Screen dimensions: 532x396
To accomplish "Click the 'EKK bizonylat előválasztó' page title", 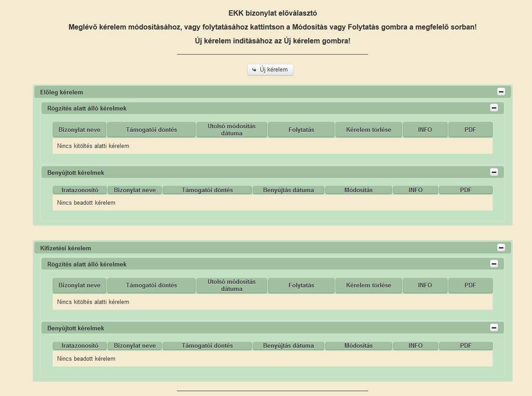I will pyautogui.click(x=273, y=13).
